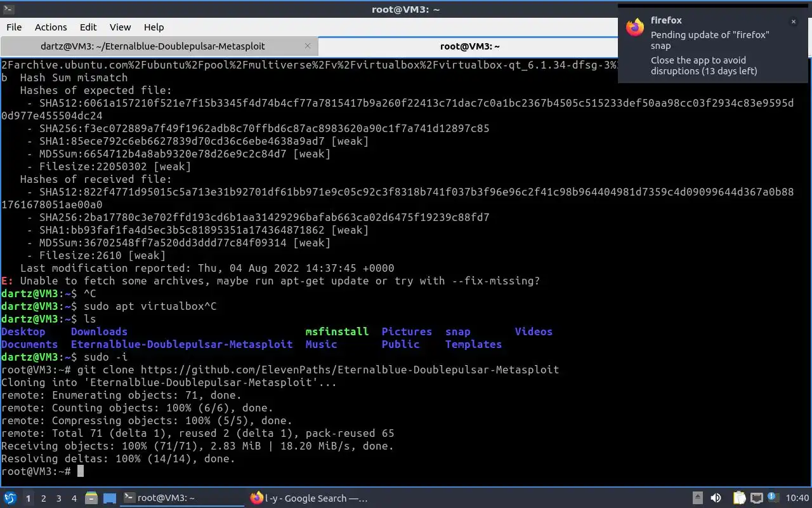Click the terminal icon in the title bar

click(x=9, y=9)
